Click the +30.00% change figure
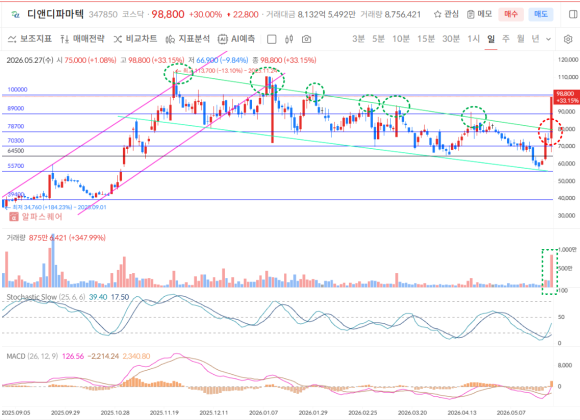Viewport: 580px width, 420px height. point(205,14)
